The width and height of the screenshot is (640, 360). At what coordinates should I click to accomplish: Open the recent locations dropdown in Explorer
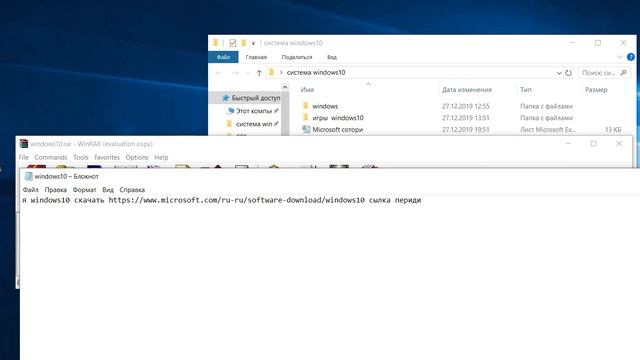tap(248, 73)
